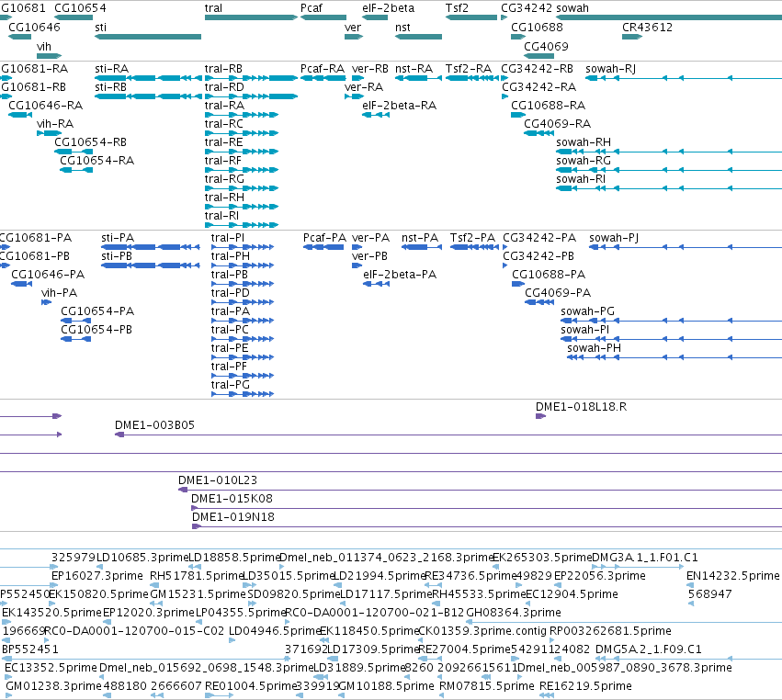Viewport: 782px width, 700px height.
Task: Select clone DME1-019N18
Action: 487,527
